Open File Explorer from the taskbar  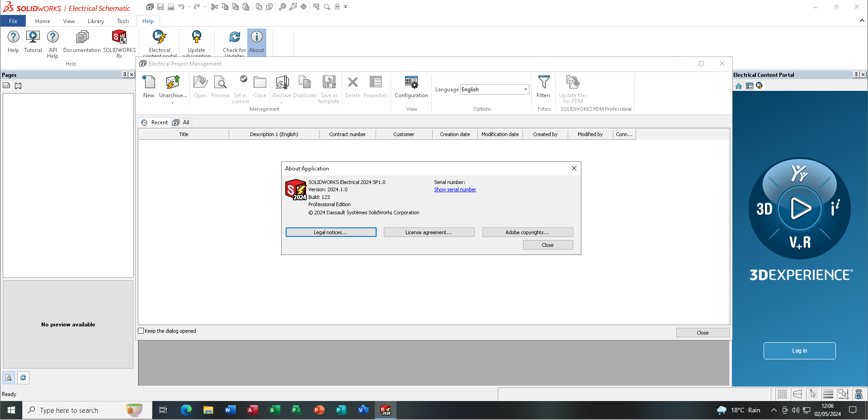208,411
